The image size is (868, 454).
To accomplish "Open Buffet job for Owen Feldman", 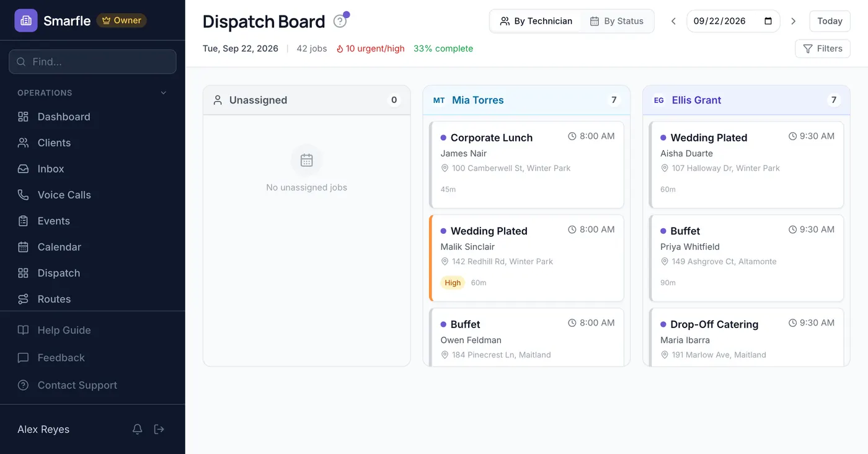I will tap(526, 337).
